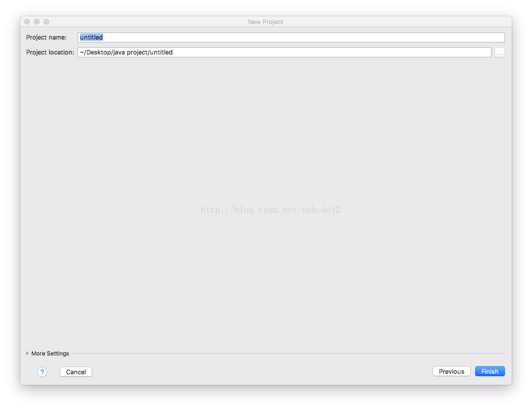Click the New Project title text

265,22
